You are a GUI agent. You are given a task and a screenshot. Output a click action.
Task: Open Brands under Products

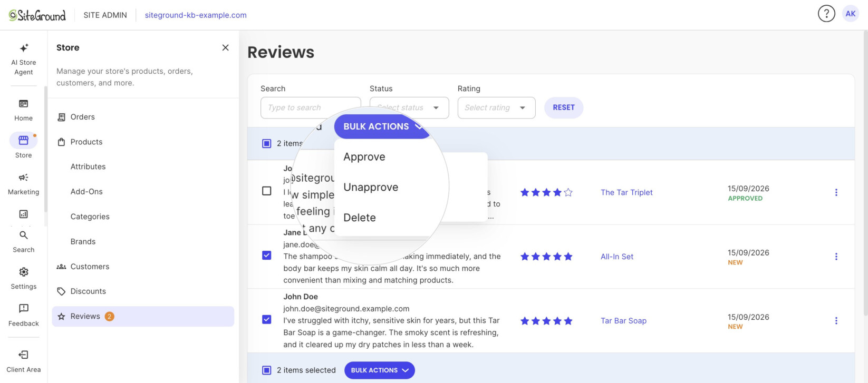click(83, 241)
